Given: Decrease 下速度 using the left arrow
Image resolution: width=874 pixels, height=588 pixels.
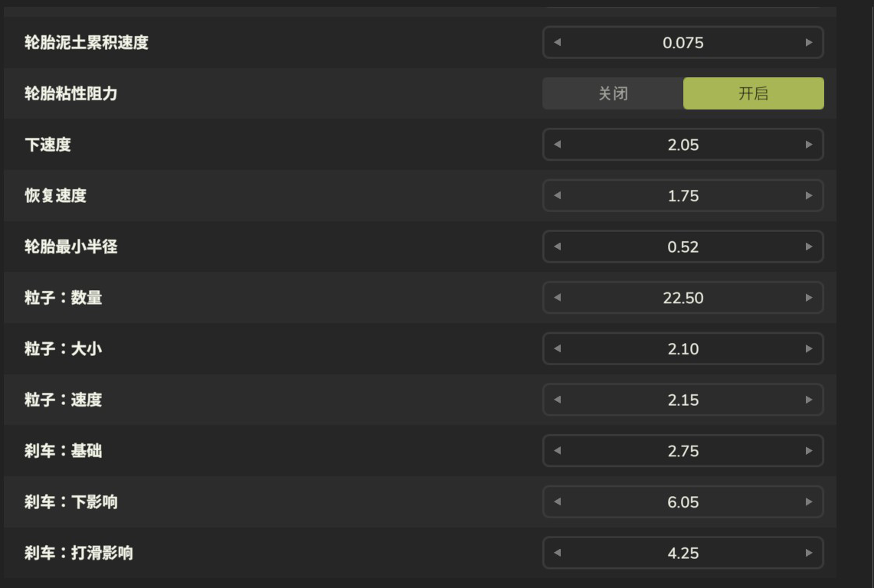Looking at the screenshot, I should point(558,145).
